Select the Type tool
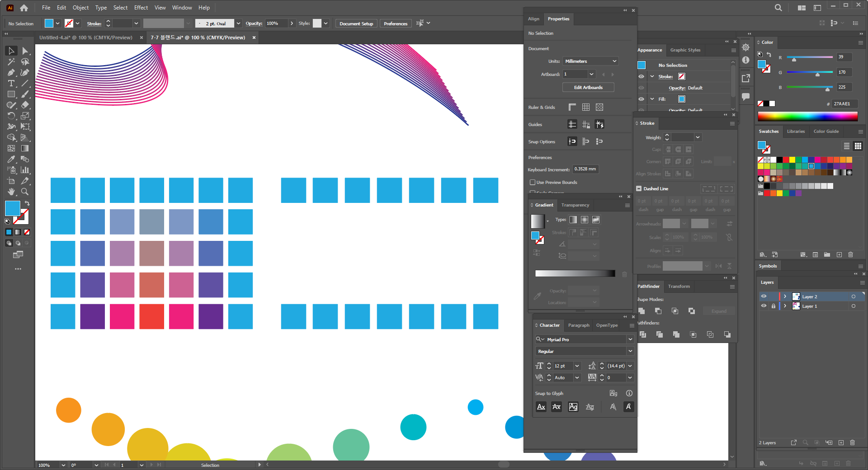Image resolution: width=868 pixels, height=470 pixels. click(x=11, y=84)
